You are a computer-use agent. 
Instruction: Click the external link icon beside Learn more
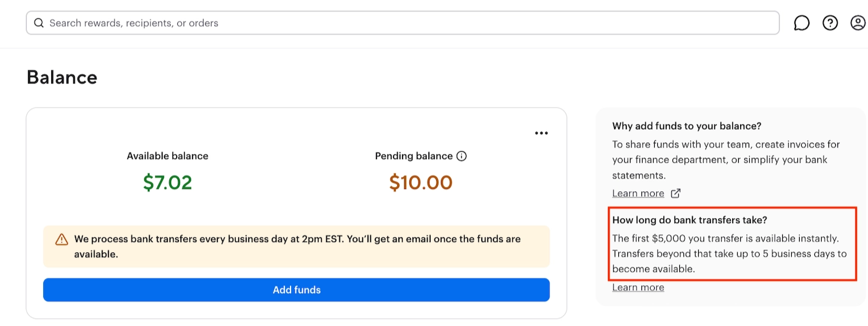coord(676,193)
